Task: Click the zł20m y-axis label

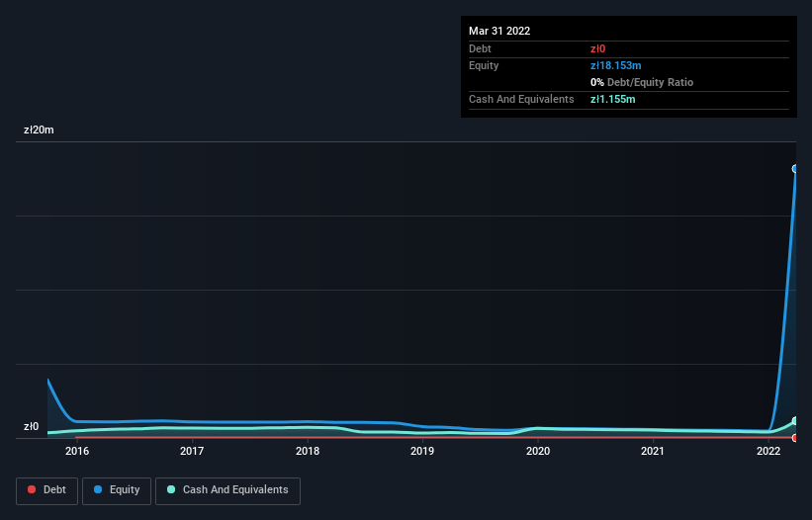Action: point(39,130)
